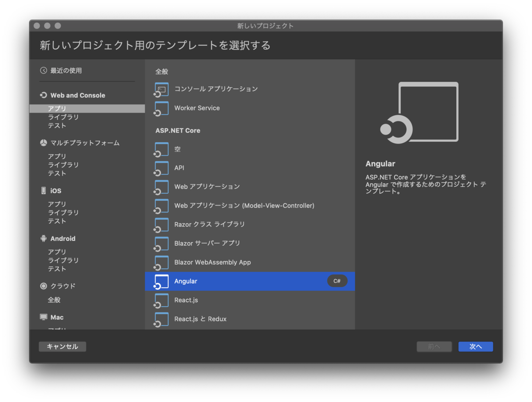The width and height of the screenshot is (532, 402).
Task: Select ライブラリ under iOS
Action: 63,213
